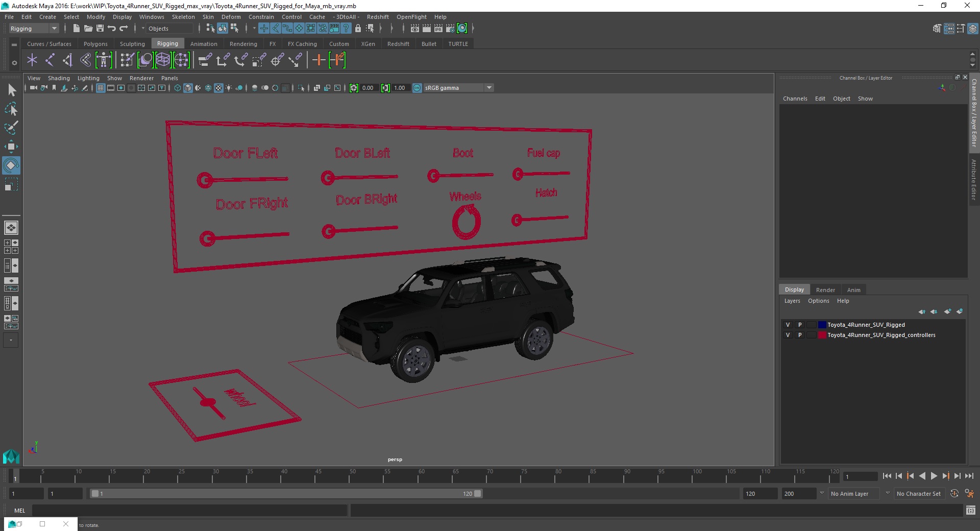Click the Set Key plus icon
The image size is (980, 531).
(318, 60)
